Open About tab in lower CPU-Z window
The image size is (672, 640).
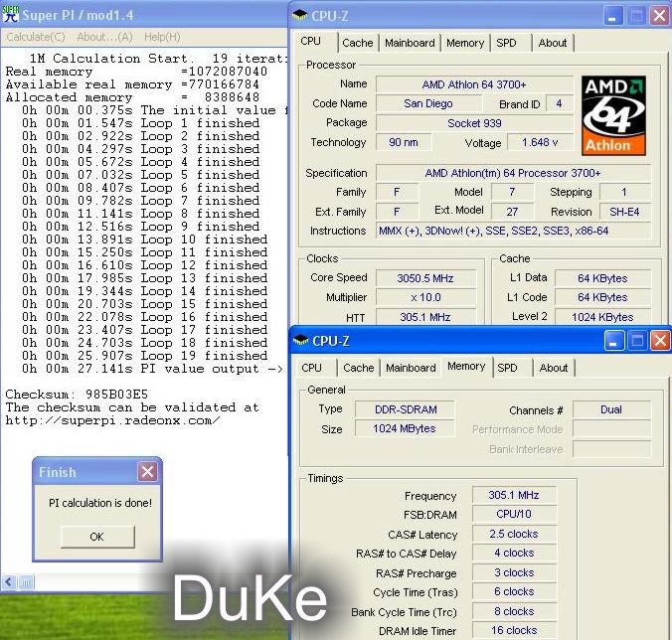coord(554,368)
